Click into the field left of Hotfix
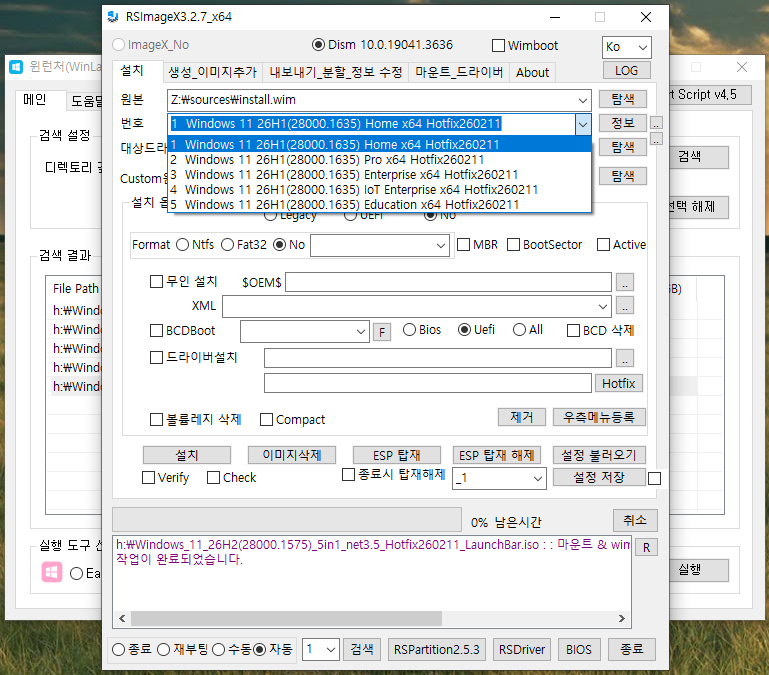The height and width of the screenshot is (675, 769). (428, 383)
